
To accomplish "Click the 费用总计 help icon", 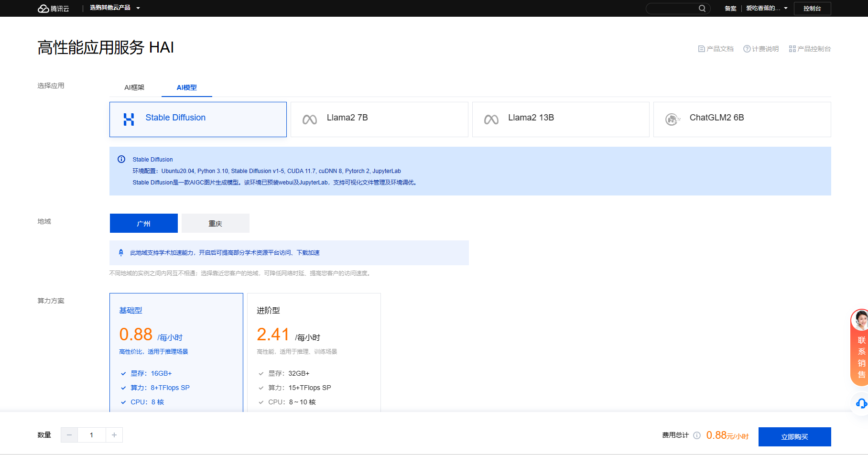I will pos(697,435).
